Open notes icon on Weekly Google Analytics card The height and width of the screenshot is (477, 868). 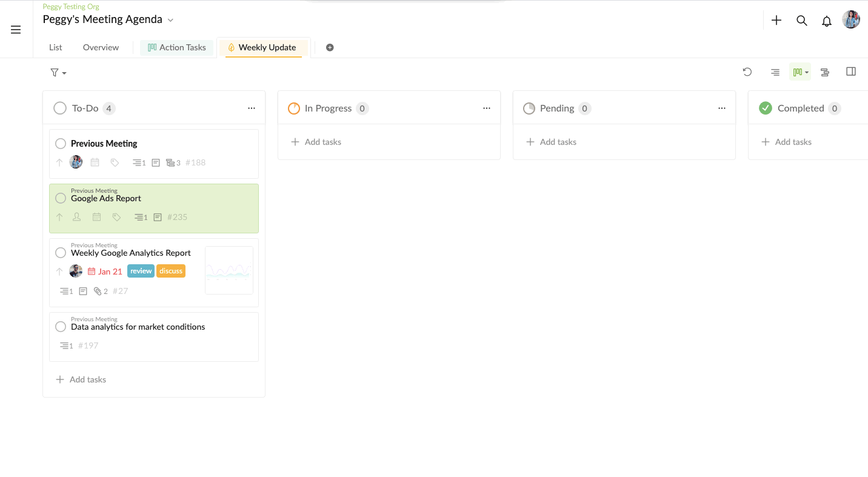pyautogui.click(x=84, y=291)
